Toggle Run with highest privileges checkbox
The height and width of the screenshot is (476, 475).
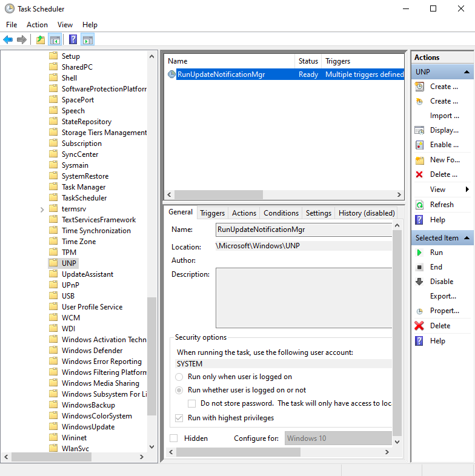coord(179,418)
